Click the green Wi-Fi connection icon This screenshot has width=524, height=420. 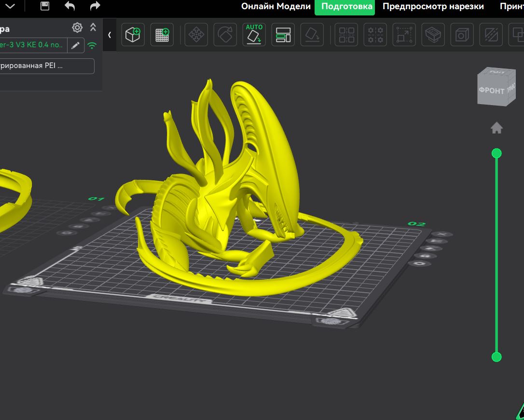[x=92, y=45]
